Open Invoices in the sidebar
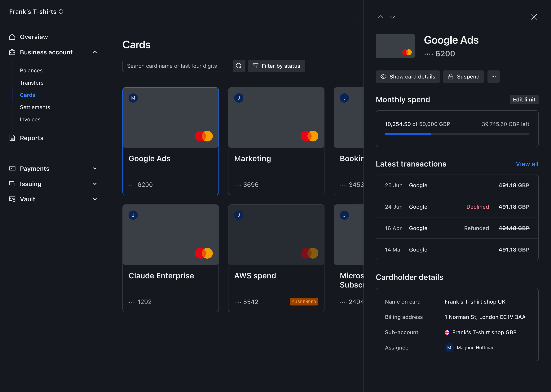 click(x=30, y=119)
